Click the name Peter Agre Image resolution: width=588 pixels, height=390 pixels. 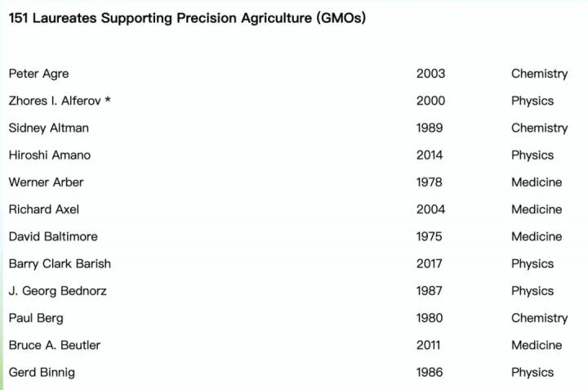(x=38, y=74)
